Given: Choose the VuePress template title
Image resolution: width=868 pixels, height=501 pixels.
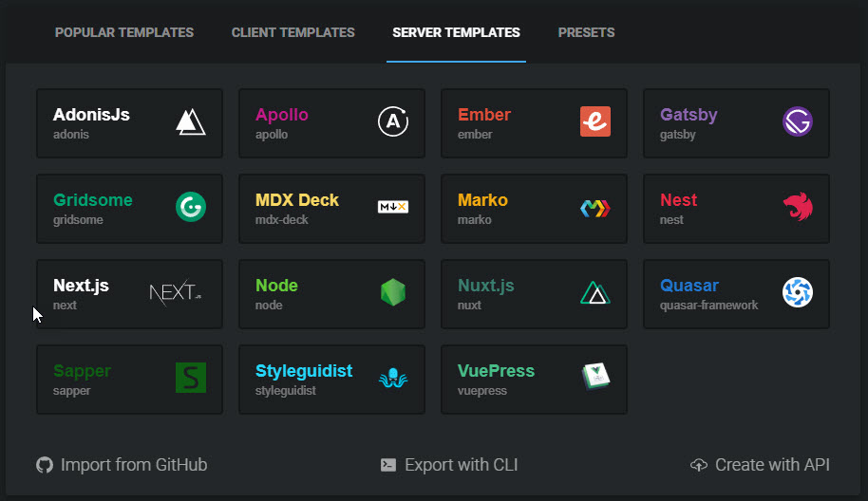Looking at the screenshot, I should pos(496,371).
